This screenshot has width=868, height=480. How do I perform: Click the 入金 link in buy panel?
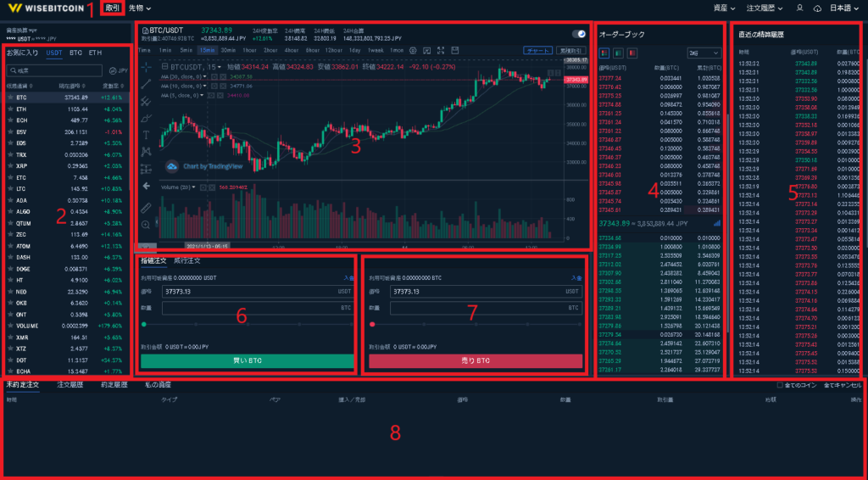[x=347, y=278]
